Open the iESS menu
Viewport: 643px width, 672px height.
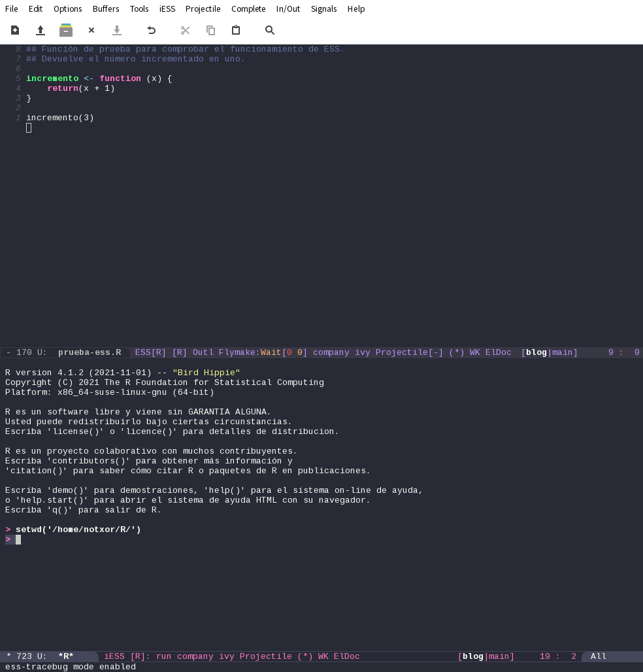167,8
